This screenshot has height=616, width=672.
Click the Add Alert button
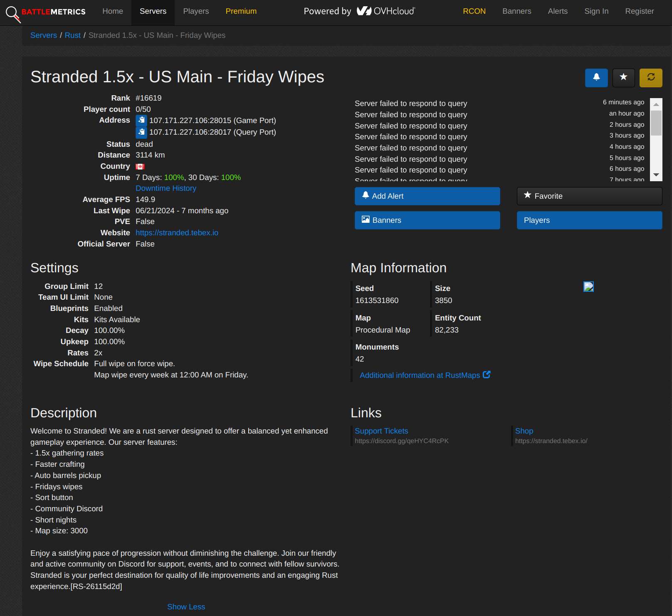427,196
